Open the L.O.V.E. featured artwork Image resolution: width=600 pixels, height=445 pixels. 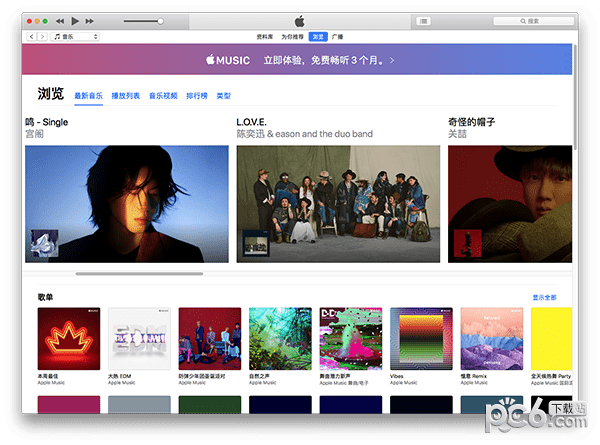[338, 204]
